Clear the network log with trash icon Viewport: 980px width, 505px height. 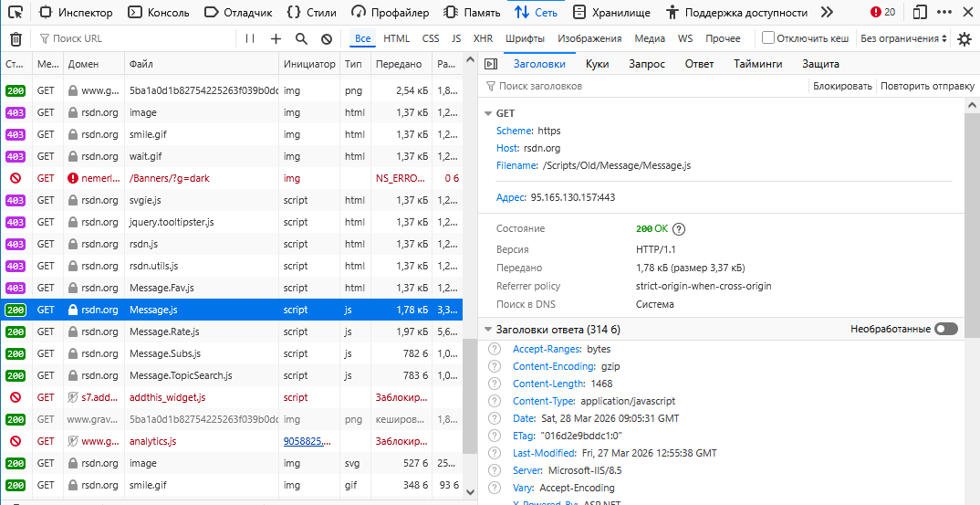(16, 39)
